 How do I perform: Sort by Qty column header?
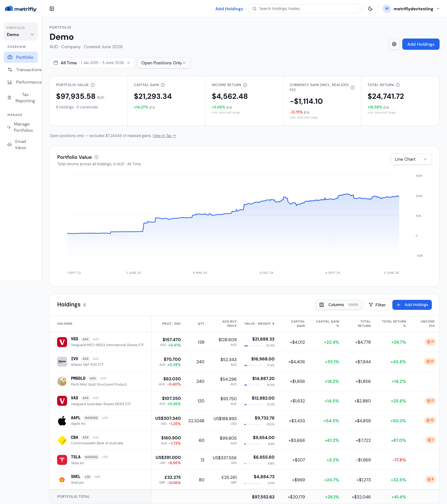click(201, 324)
